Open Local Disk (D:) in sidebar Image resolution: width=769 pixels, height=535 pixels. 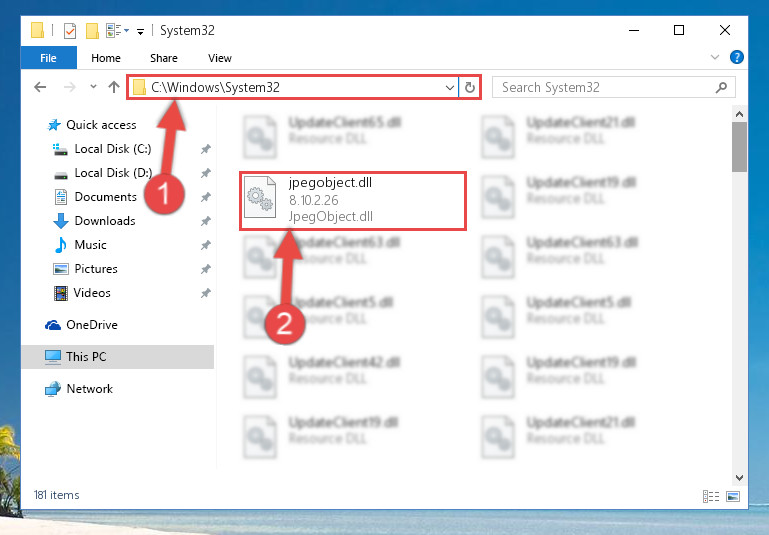(x=102, y=173)
